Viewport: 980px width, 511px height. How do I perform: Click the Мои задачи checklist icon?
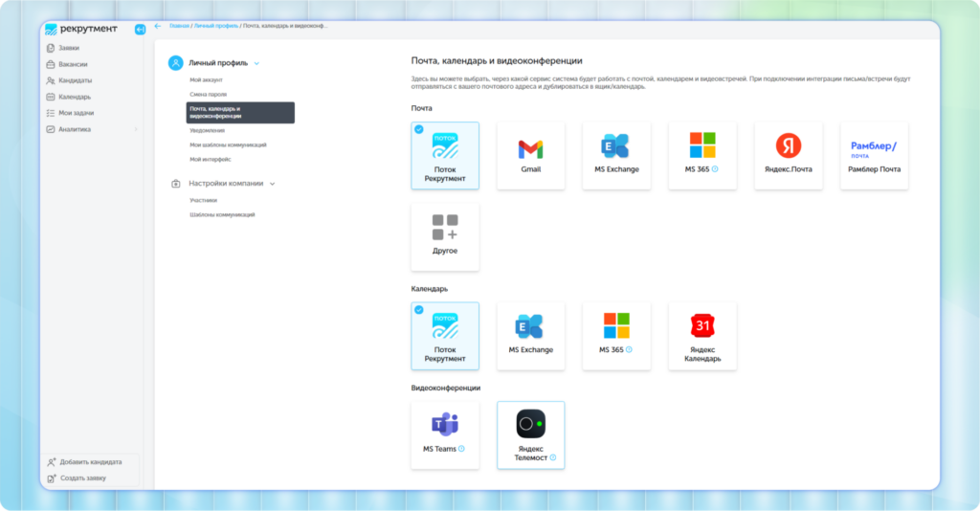coord(51,113)
